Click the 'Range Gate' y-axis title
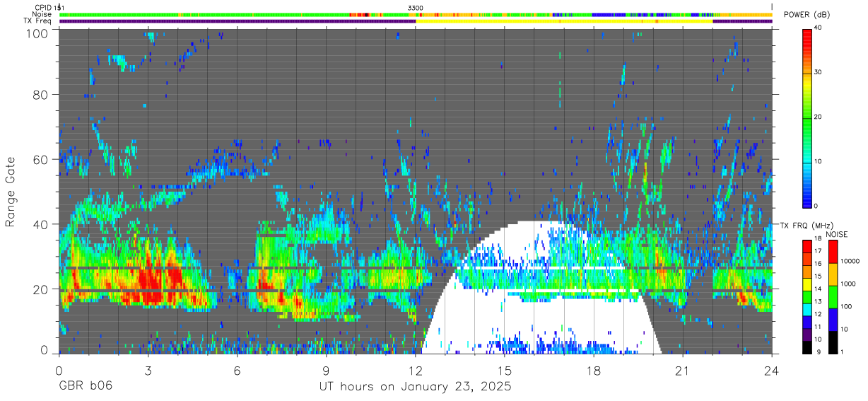 11,191
